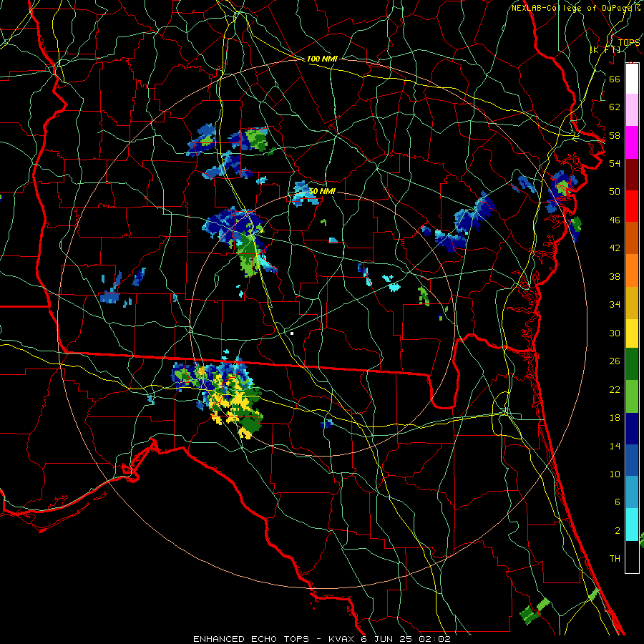The height and width of the screenshot is (644, 644).
Task: Click the "KVAX" radar site identifier
Action: pos(343,639)
